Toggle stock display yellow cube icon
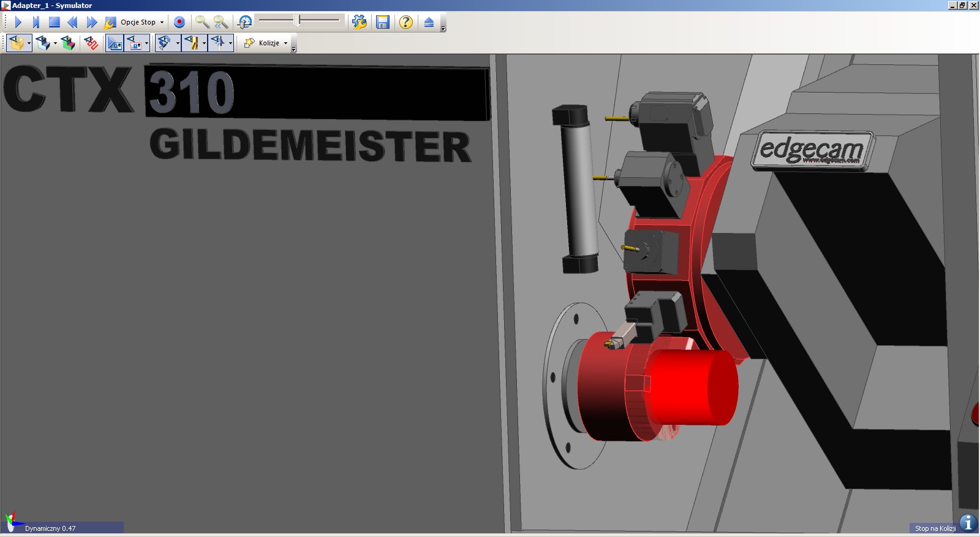 point(17,43)
